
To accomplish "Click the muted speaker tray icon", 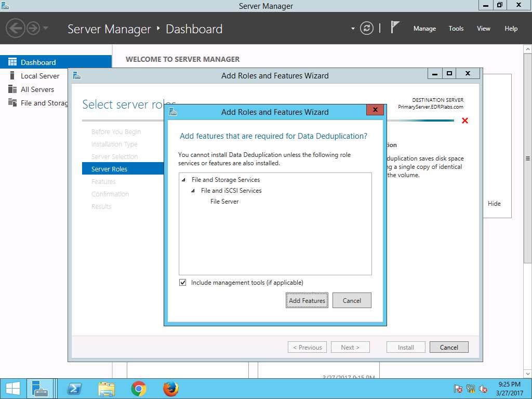I will 483,389.
